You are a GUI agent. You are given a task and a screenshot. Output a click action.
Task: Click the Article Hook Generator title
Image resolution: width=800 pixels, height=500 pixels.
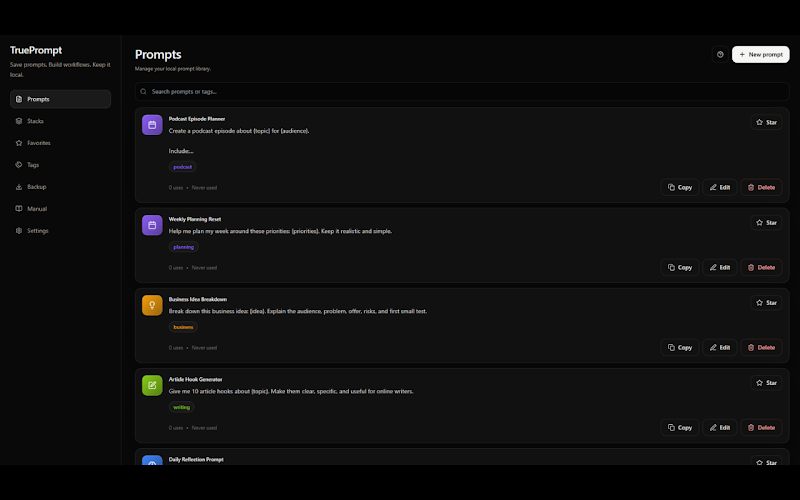pyautogui.click(x=195, y=380)
